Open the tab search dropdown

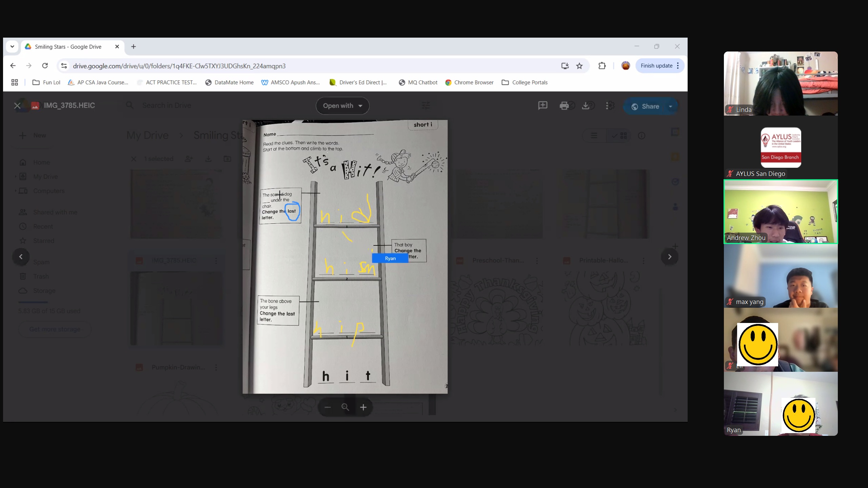pyautogui.click(x=12, y=47)
